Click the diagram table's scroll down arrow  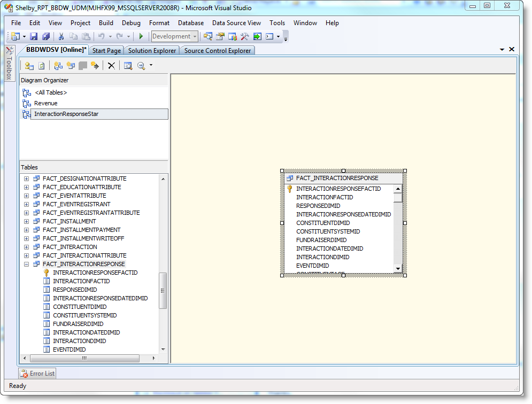tap(398, 269)
